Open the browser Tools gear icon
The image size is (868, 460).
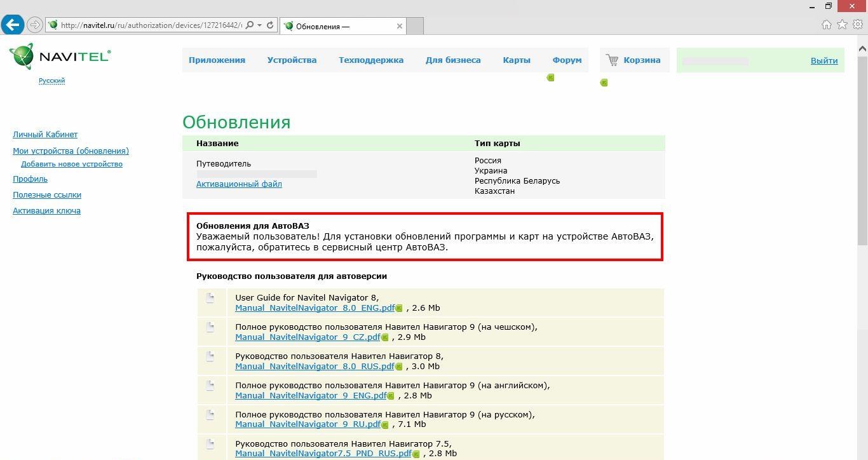tap(857, 25)
